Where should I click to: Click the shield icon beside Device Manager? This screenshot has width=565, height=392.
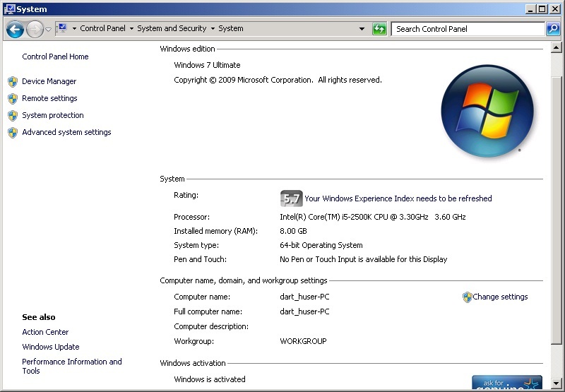(13, 82)
